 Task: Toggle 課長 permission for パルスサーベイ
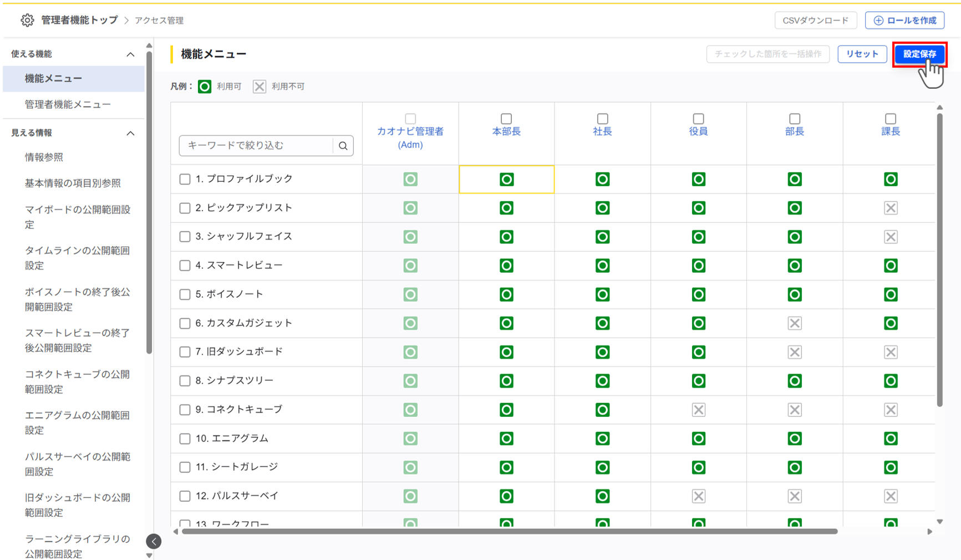[891, 496]
